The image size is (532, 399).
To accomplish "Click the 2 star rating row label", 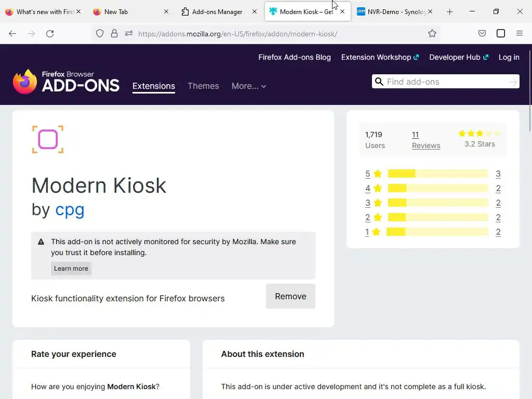I will [368, 218].
